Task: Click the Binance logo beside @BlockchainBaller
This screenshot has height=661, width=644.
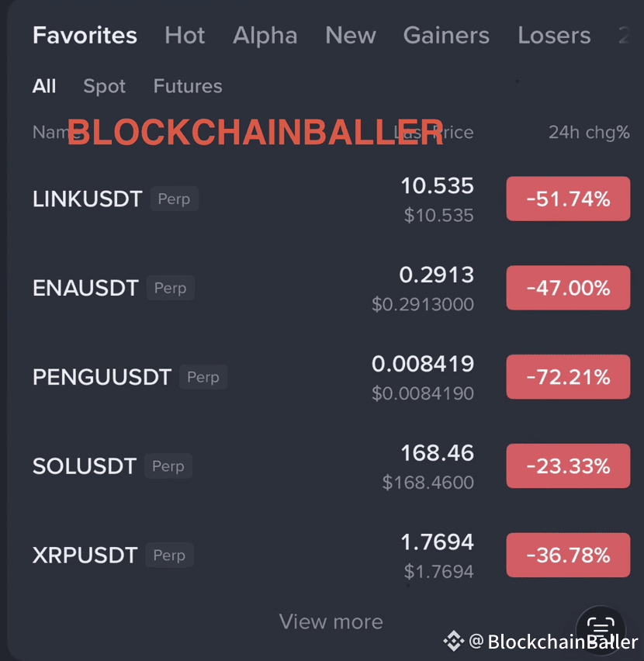Action: click(x=453, y=642)
